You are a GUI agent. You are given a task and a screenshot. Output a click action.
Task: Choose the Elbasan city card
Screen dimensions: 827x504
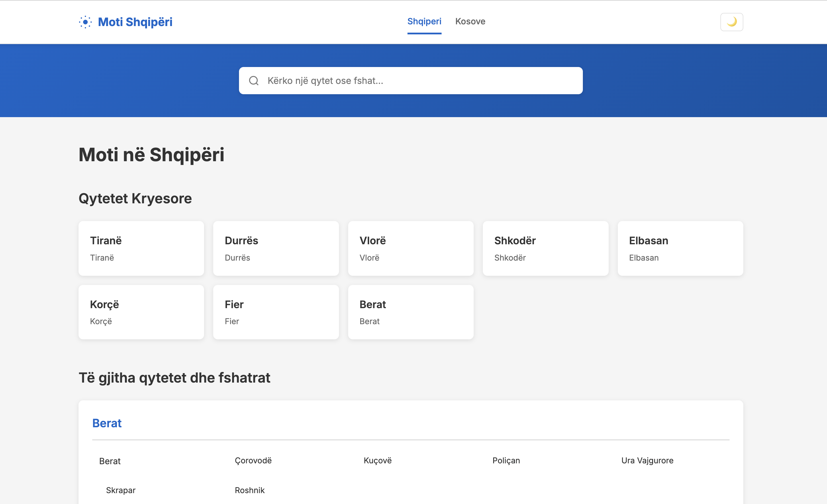[x=680, y=248]
